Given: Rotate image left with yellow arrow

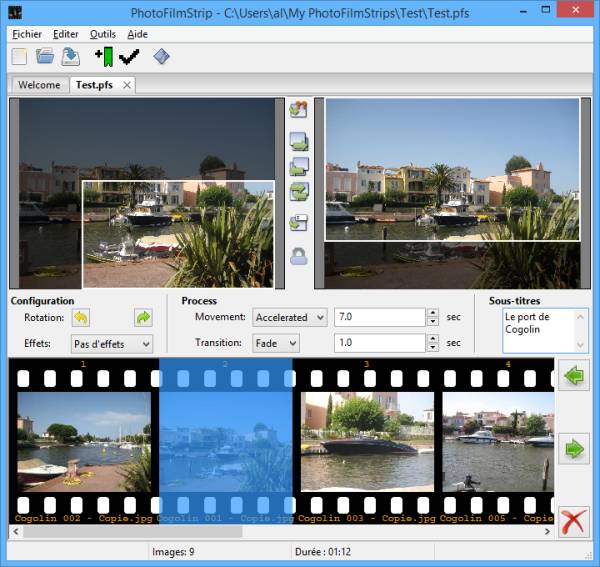Looking at the screenshot, I should (x=80, y=318).
